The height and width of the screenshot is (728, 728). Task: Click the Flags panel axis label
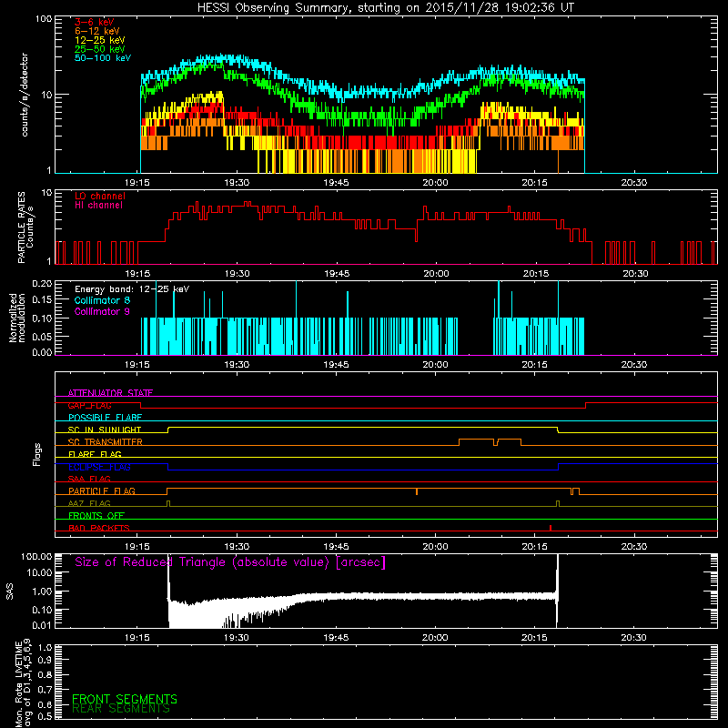tap(37, 454)
